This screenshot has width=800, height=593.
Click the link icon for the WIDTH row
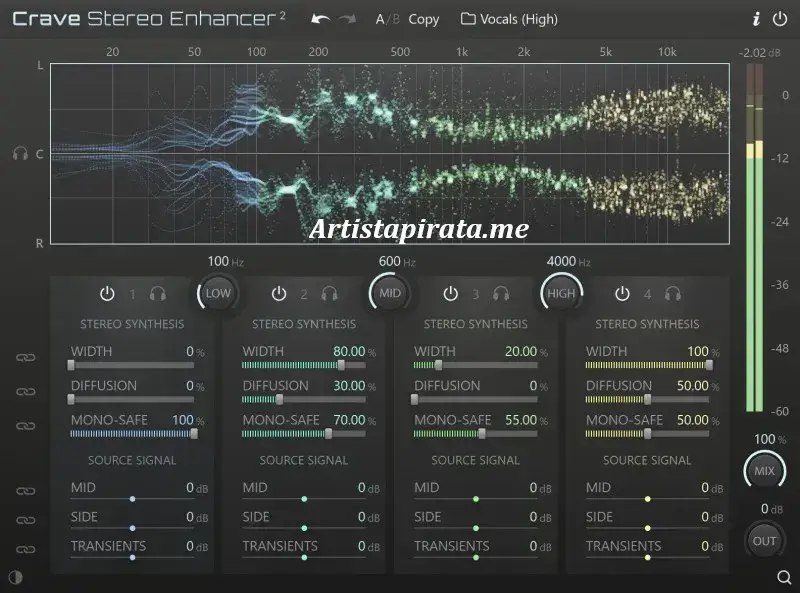point(26,357)
